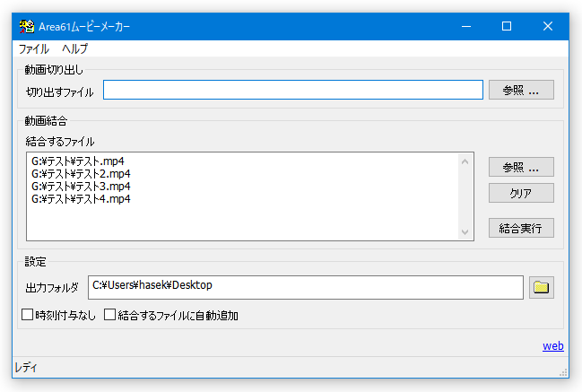Click the file list scroll down arrow
The height and width of the screenshot is (392, 582).
(x=465, y=232)
